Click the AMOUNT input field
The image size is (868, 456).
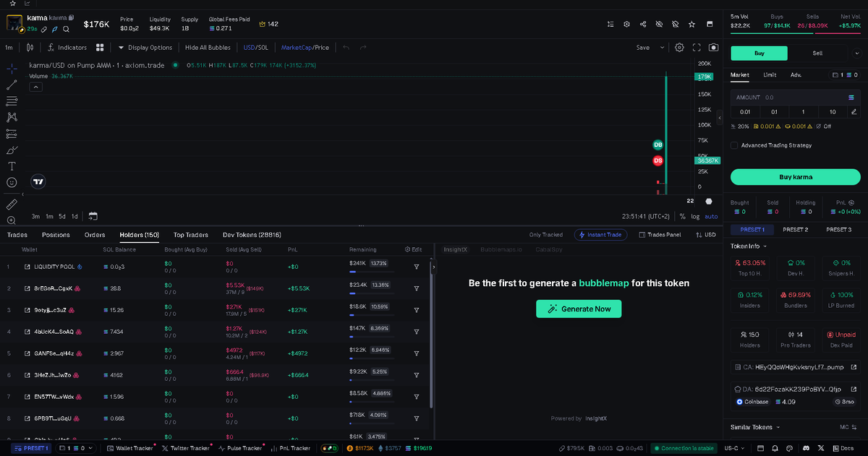click(796, 97)
